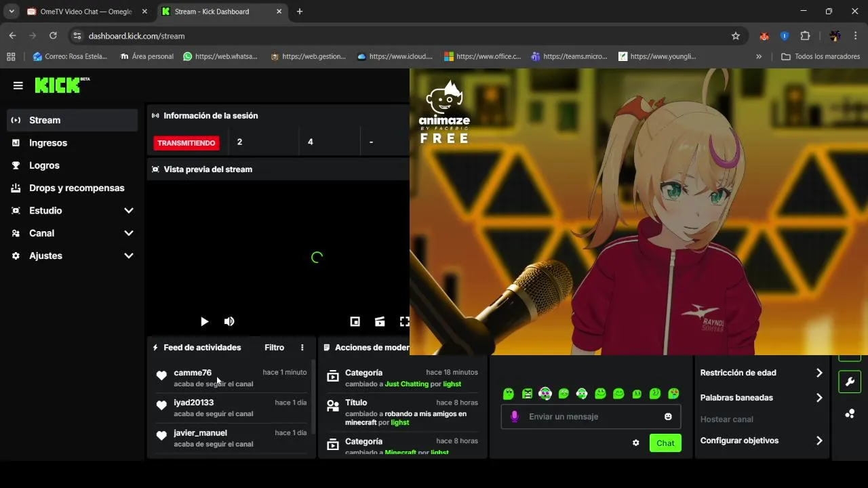Toggle theater mode on preview
Viewport: 868px width, 488px height.
380,321
